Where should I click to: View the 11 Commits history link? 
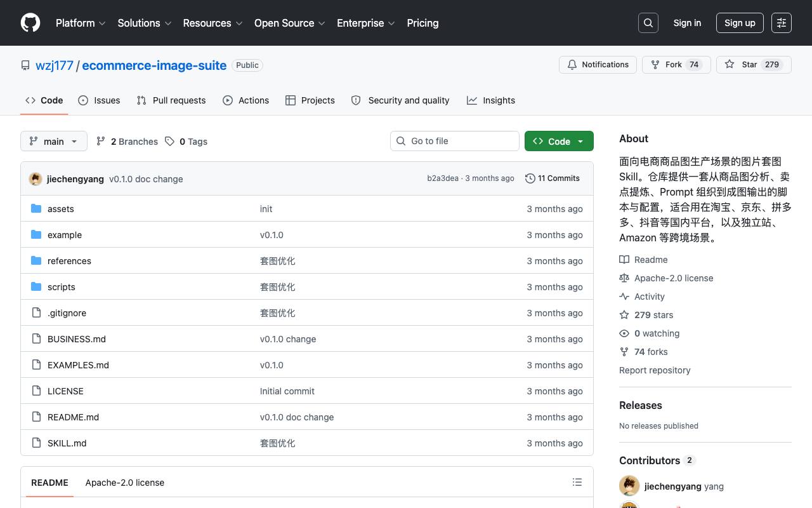point(553,178)
